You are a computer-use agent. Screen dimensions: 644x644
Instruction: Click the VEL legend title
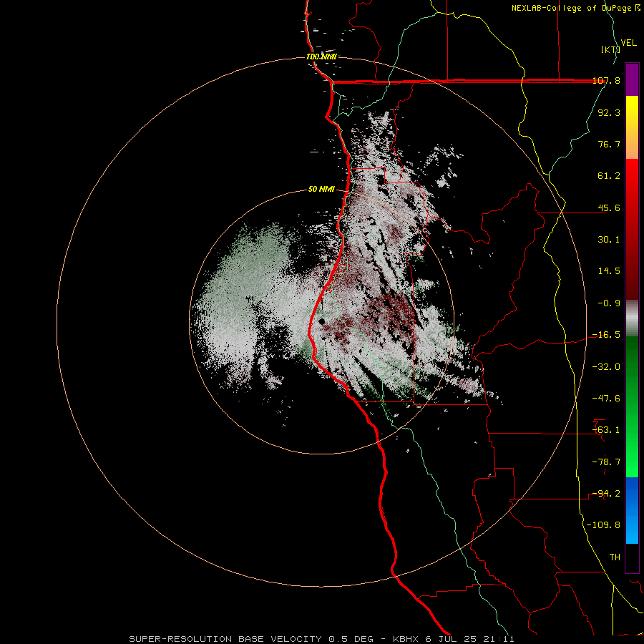pyautogui.click(x=628, y=42)
